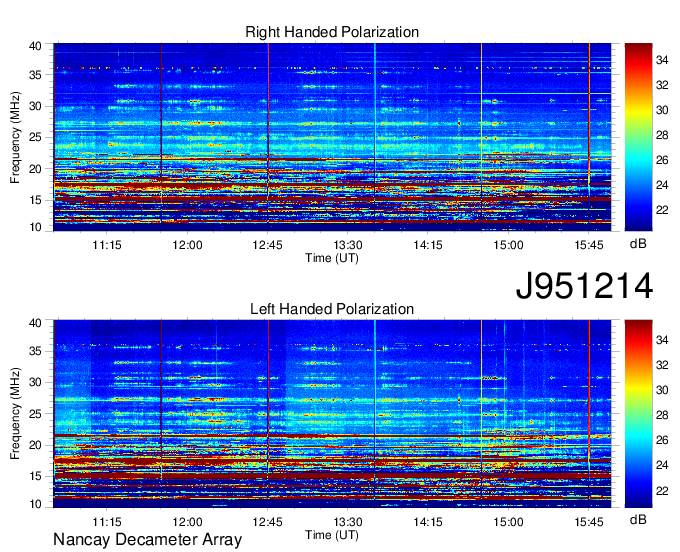
Task: Click the "35" frequency tick of the Right Handed plot
Action: click(36, 75)
